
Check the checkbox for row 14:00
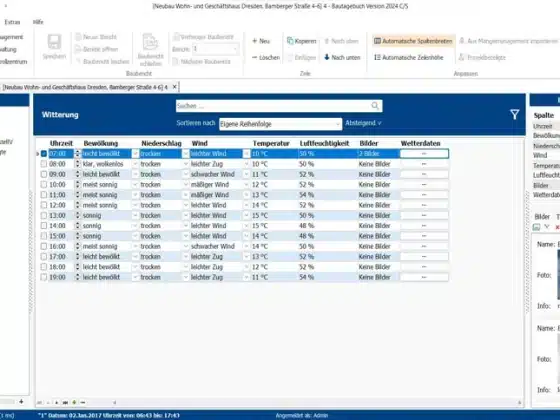click(x=44, y=226)
